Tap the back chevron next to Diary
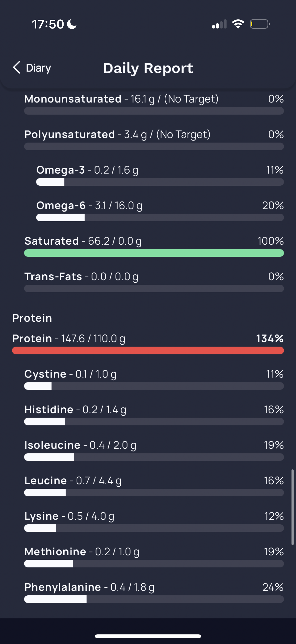 tap(16, 68)
